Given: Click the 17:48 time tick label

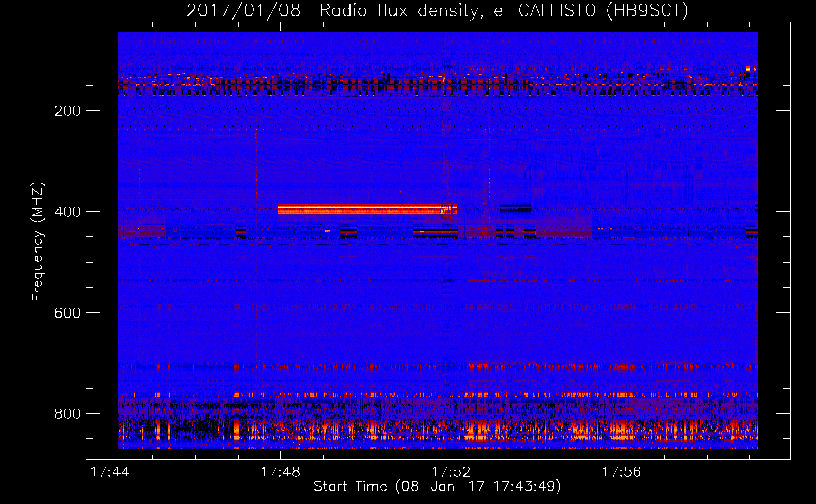Looking at the screenshot, I should pos(280,472).
